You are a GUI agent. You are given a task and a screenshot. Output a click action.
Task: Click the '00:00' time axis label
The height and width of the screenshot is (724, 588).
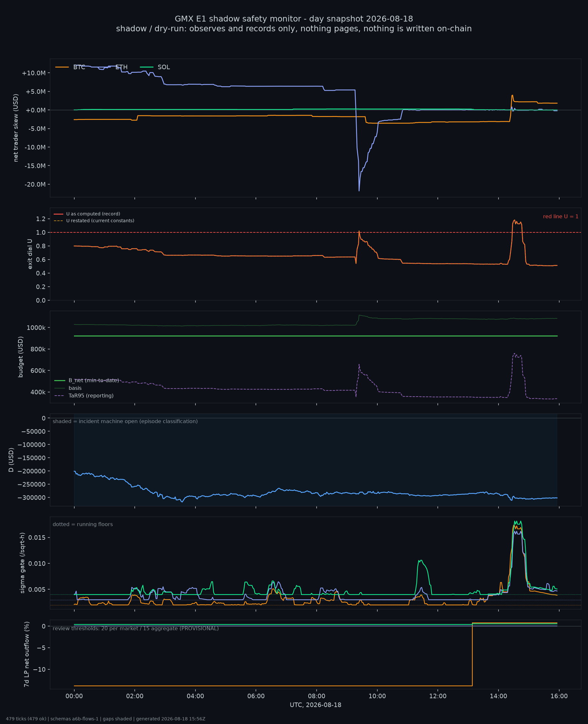(74, 697)
